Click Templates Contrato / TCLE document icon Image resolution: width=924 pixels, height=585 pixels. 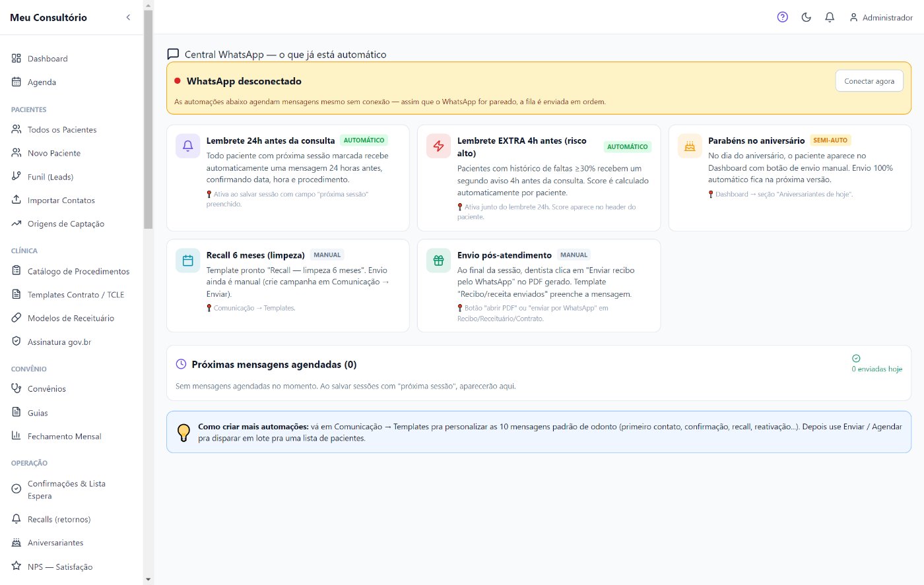[16, 294]
